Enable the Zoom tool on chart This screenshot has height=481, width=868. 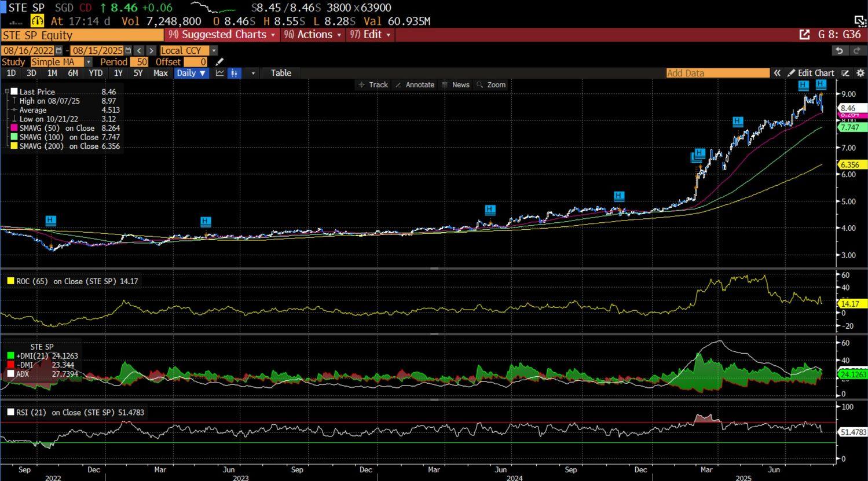click(x=490, y=85)
